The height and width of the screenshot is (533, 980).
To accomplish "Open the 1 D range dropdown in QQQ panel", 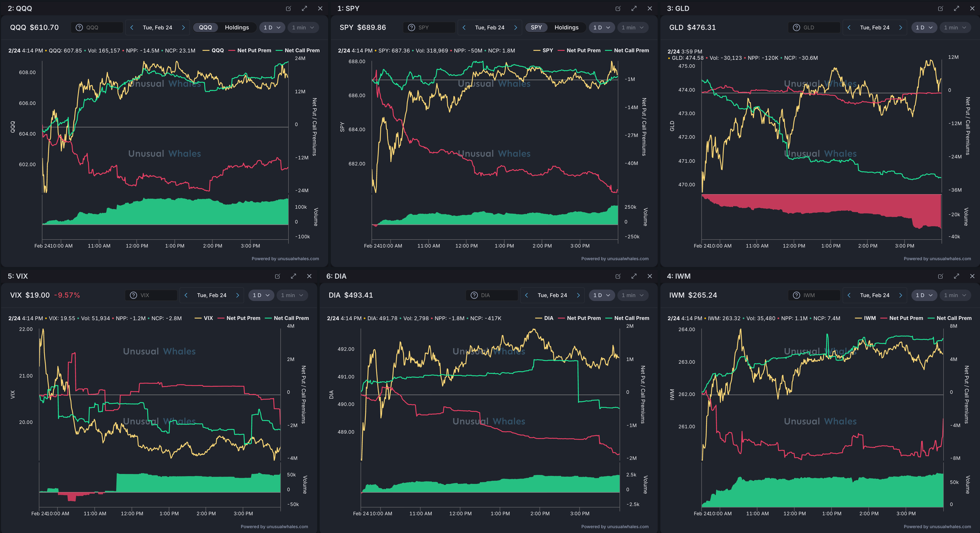I will coord(272,27).
